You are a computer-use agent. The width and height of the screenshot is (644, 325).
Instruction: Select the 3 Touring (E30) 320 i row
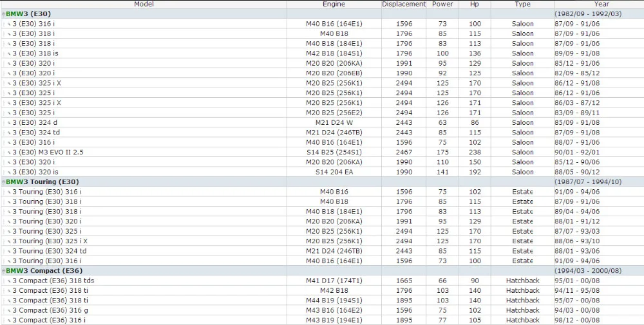(x=323, y=221)
